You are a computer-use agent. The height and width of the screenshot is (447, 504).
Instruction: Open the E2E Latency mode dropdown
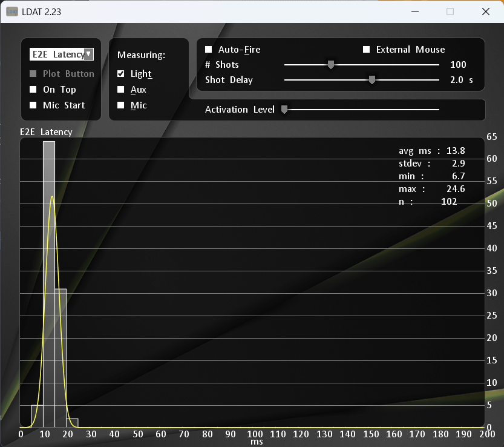coord(61,54)
